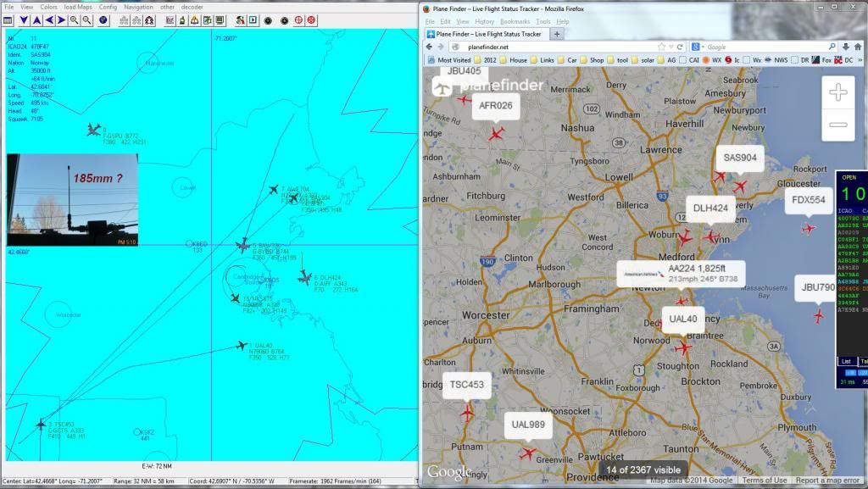The width and height of the screenshot is (868, 489).
Task: Pan the radar map left with the arrow
Action: point(49,20)
